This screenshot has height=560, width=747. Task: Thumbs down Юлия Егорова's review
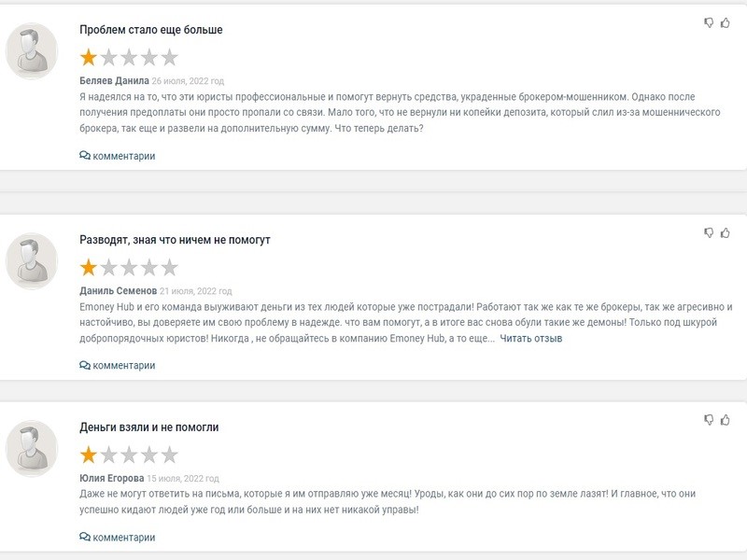tap(710, 420)
